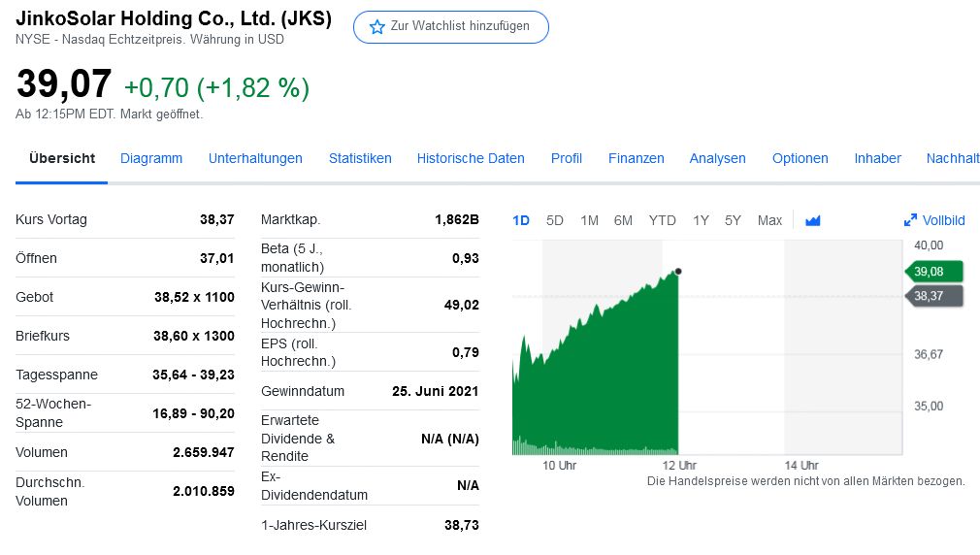Select the 1M chart range
Viewport: 980px width, 555px height.
[x=589, y=220]
